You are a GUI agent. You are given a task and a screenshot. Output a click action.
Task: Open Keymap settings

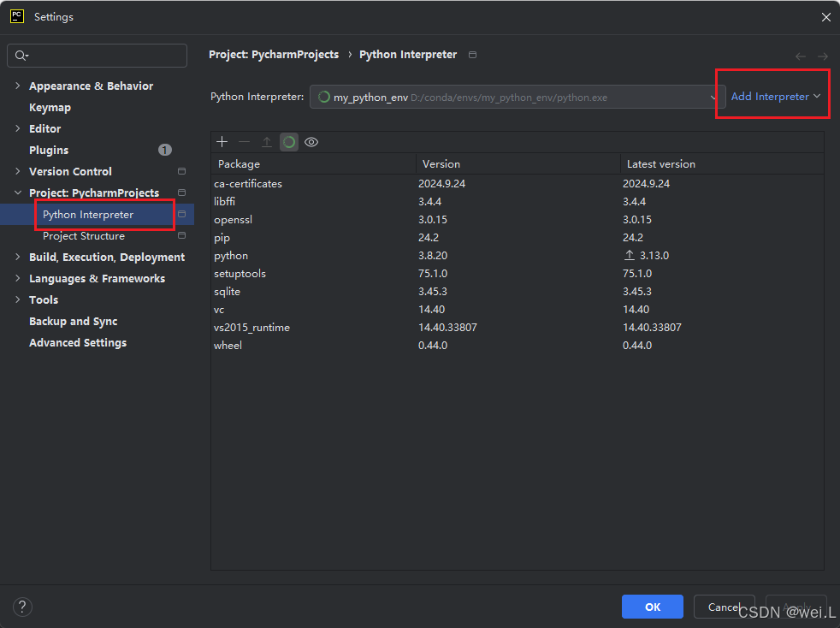coord(50,107)
